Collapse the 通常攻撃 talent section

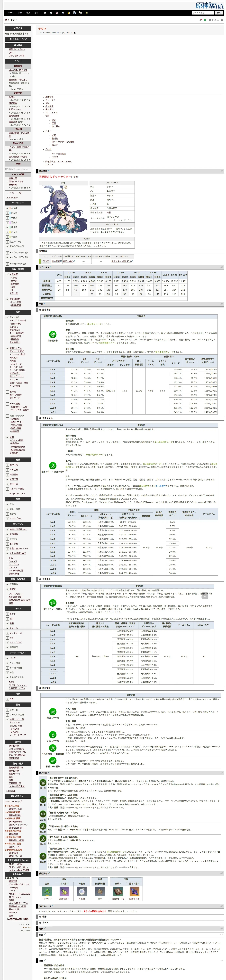[41, 310]
